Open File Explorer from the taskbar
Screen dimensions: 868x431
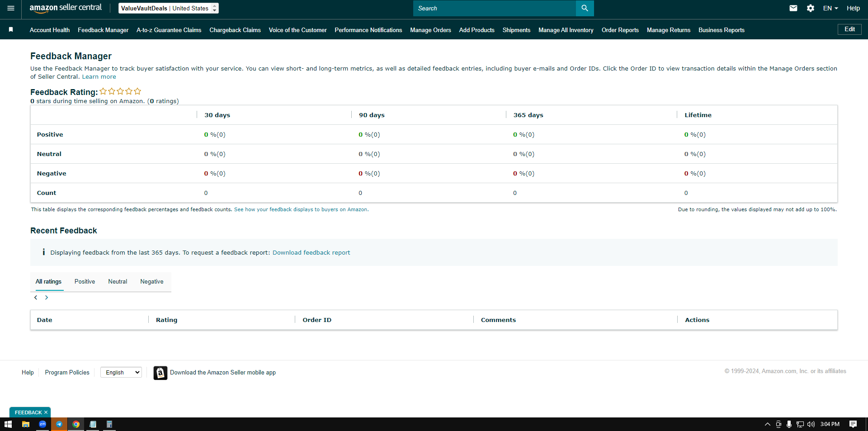[x=26, y=424]
